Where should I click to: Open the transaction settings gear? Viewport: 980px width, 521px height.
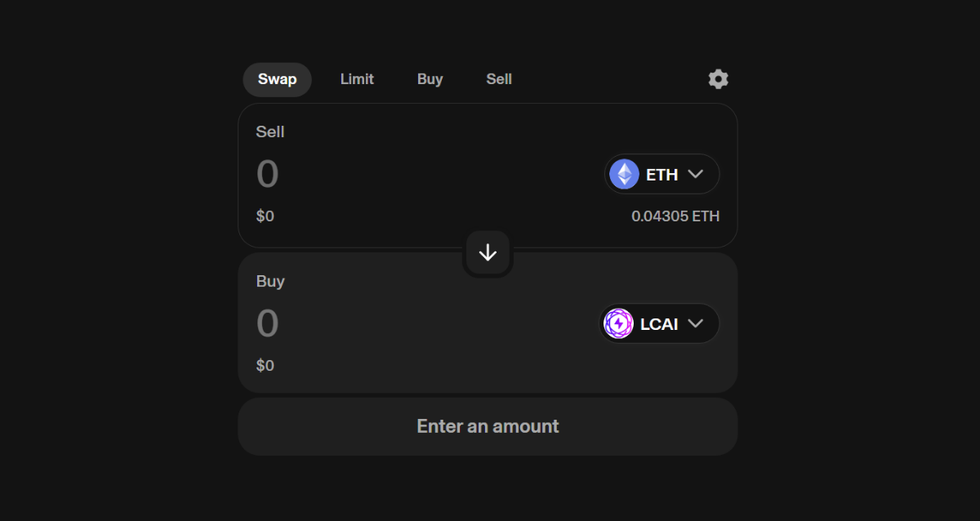pos(718,78)
